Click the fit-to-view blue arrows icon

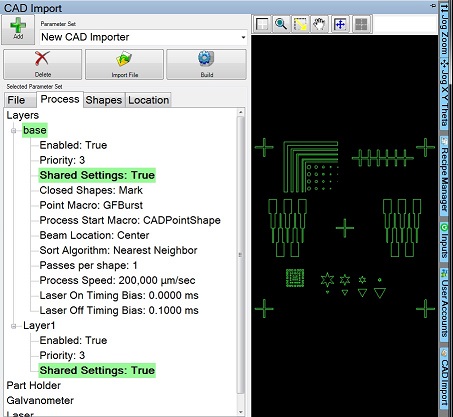point(340,24)
